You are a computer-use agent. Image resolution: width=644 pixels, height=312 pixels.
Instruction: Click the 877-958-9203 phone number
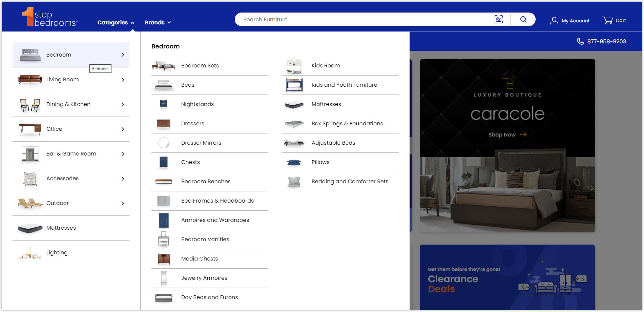tap(606, 41)
